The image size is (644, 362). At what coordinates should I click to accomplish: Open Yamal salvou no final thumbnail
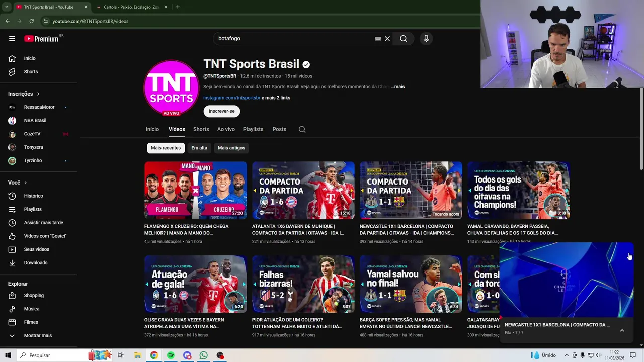411,284
